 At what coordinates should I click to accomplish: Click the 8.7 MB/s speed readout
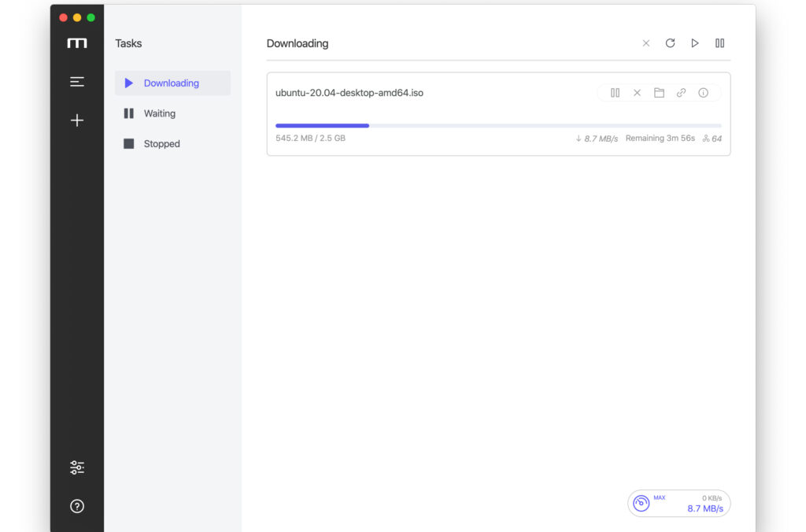point(706,508)
